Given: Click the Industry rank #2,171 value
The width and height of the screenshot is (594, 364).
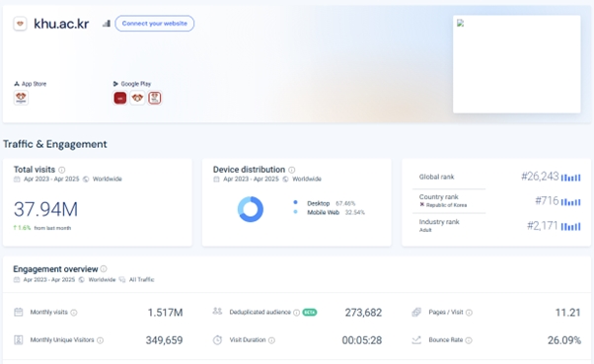Looking at the screenshot, I should pos(543,226).
